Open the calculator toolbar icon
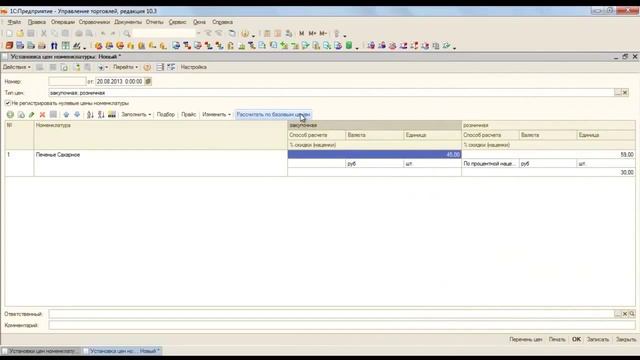The width and height of the screenshot is (640, 360). [x=267, y=33]
